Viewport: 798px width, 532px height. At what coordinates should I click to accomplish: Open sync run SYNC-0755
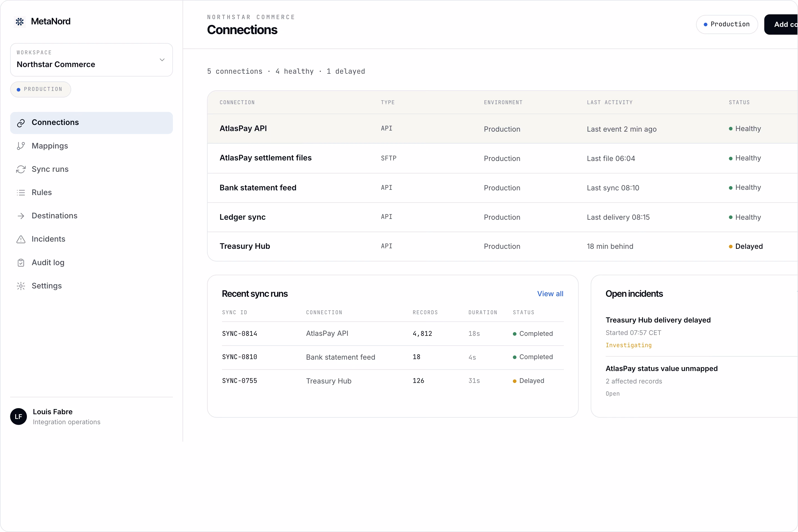393,381
